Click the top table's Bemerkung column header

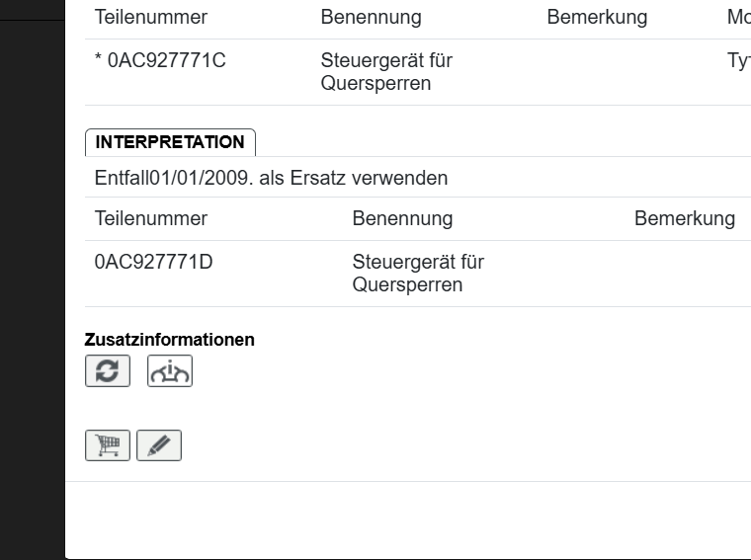(x=597, y=18)
